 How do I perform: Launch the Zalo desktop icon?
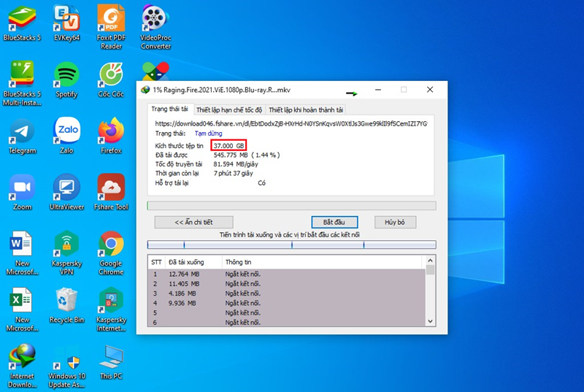point(66,137)
